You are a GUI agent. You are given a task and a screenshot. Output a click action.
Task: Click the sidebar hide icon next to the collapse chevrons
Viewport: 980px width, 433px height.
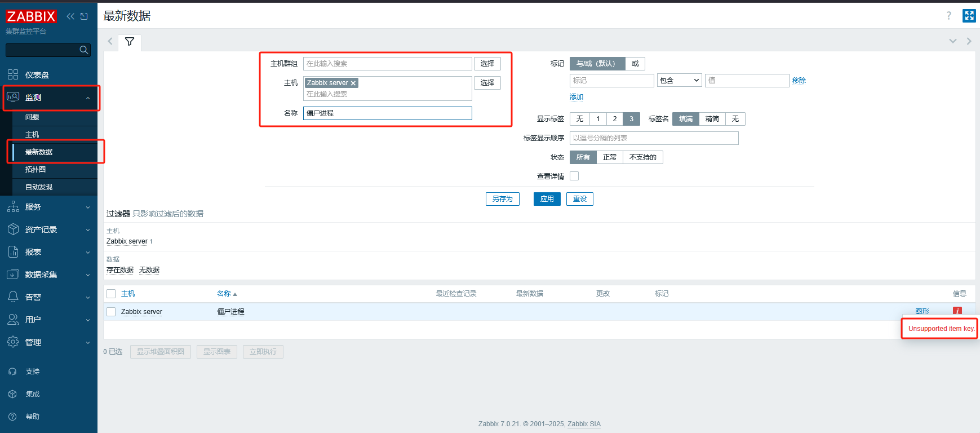pyautogui.click(x=84, y=16)
